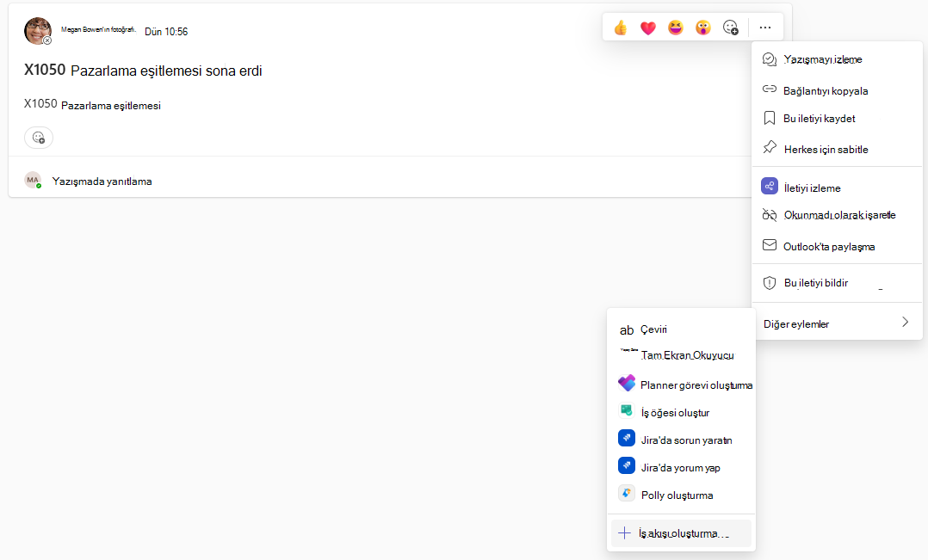Select Outlook'ta paylaşma
This screenshot has width=928, height=560.
tap(837, 246)
